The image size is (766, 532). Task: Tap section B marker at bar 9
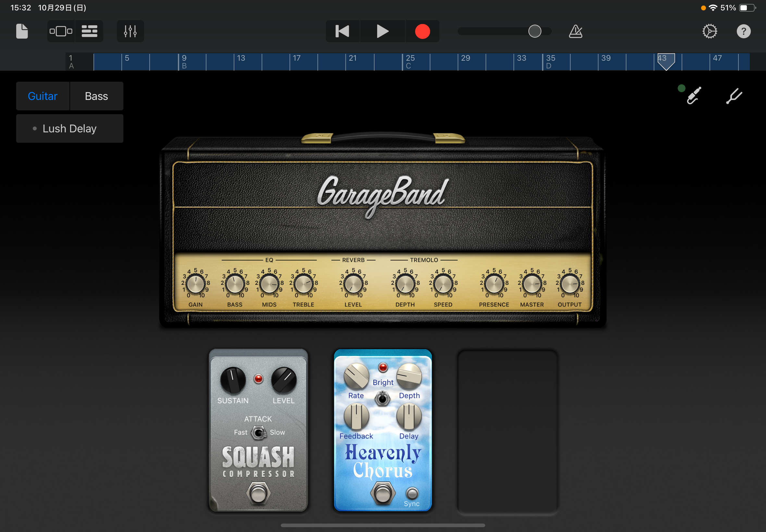pos(184,66)
